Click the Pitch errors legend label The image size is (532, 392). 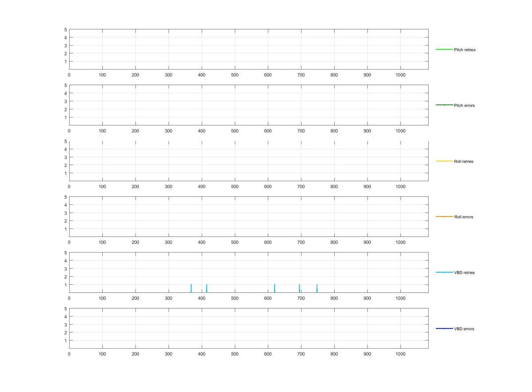464,105
